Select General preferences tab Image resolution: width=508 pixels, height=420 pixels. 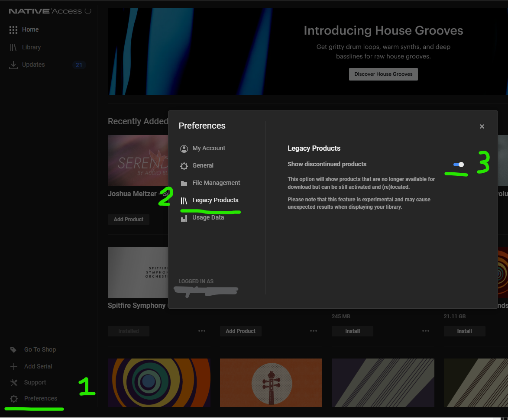point(203,165)
